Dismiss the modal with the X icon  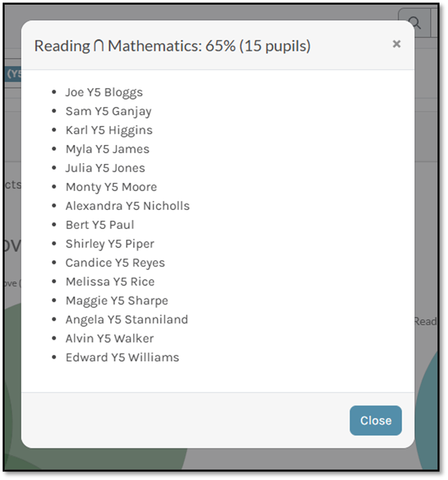click(397, 44)
